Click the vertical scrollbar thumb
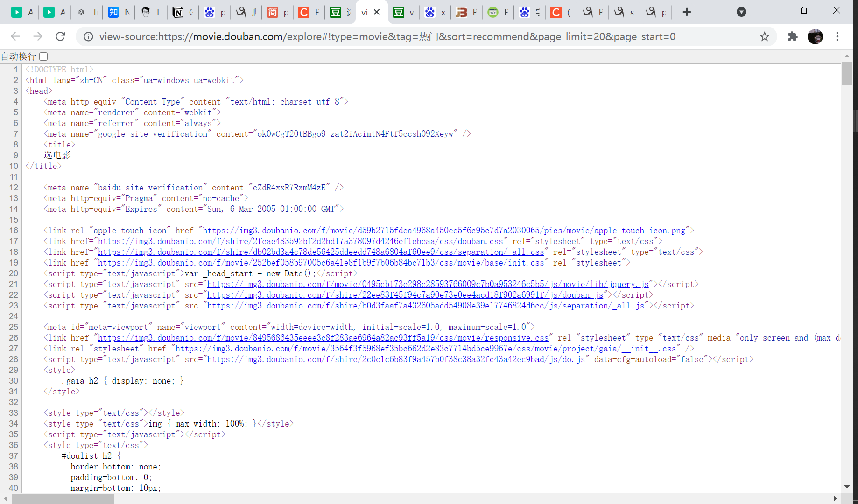 coord(847,73)
